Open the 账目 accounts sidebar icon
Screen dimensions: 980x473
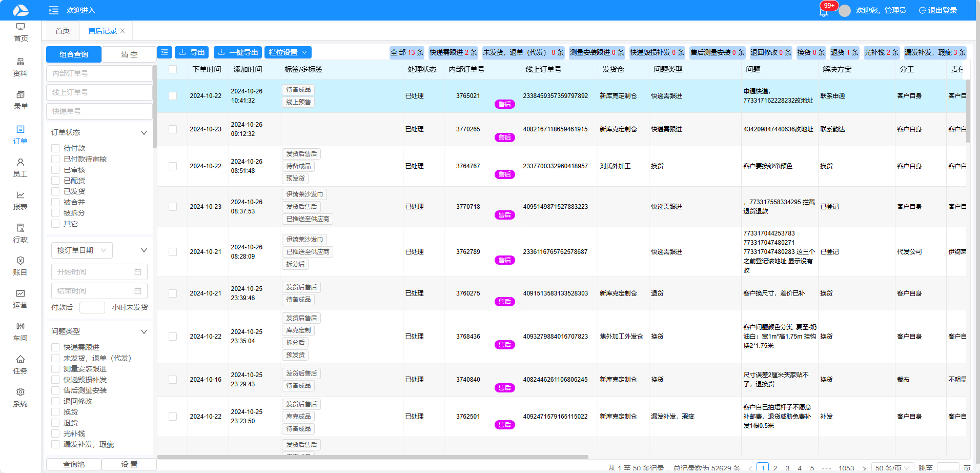tap(21, 266)
